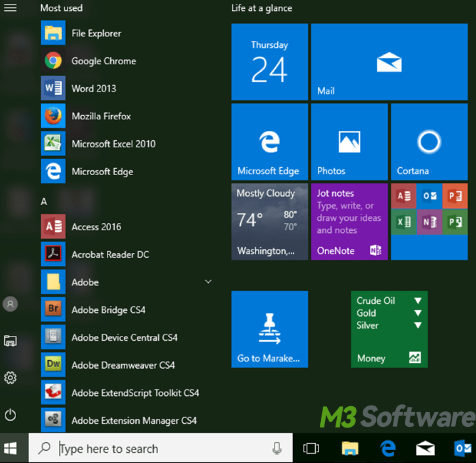Open Word 2013 app
Image resolution: width=476 pixels, height=463 pixels.
(127, 88)
